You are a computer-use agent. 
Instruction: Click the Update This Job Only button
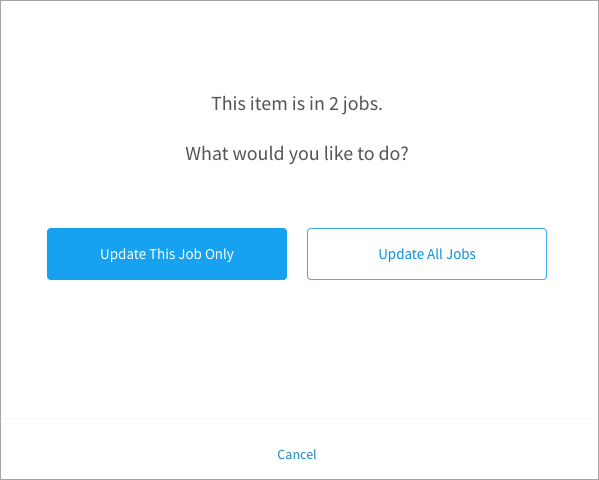[x=167, y=254]
